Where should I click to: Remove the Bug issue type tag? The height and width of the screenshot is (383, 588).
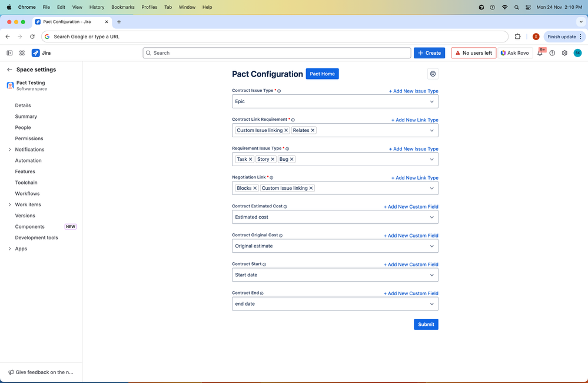coord(292,159)
